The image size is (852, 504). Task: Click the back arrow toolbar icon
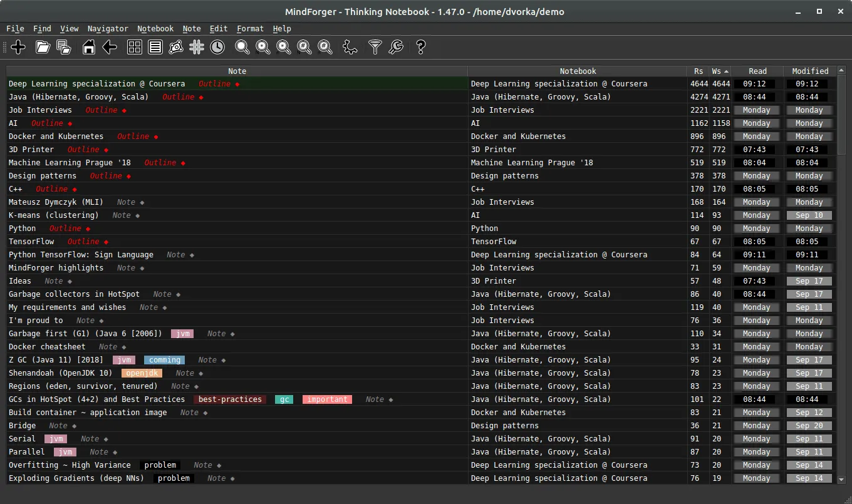[x=110, y=47]
